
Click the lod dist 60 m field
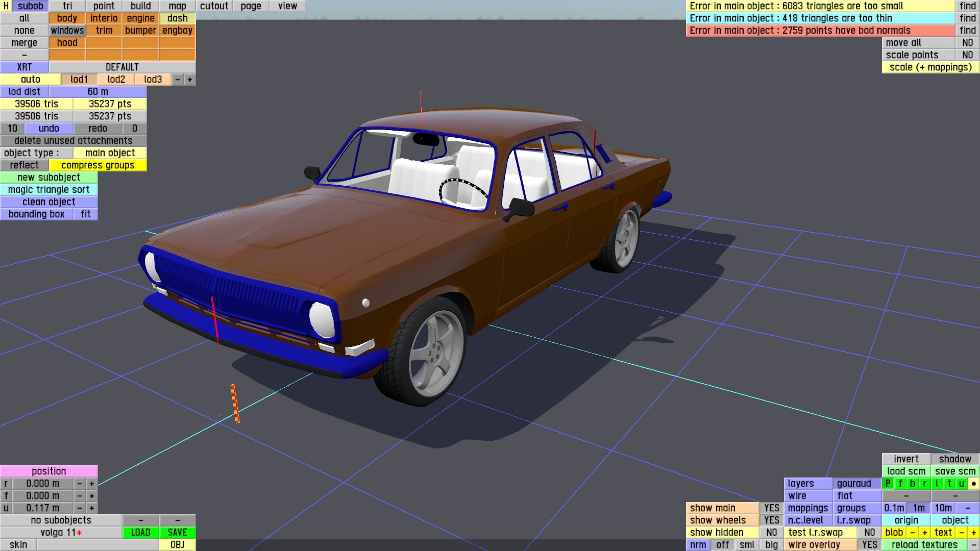(x=97, y=92)
